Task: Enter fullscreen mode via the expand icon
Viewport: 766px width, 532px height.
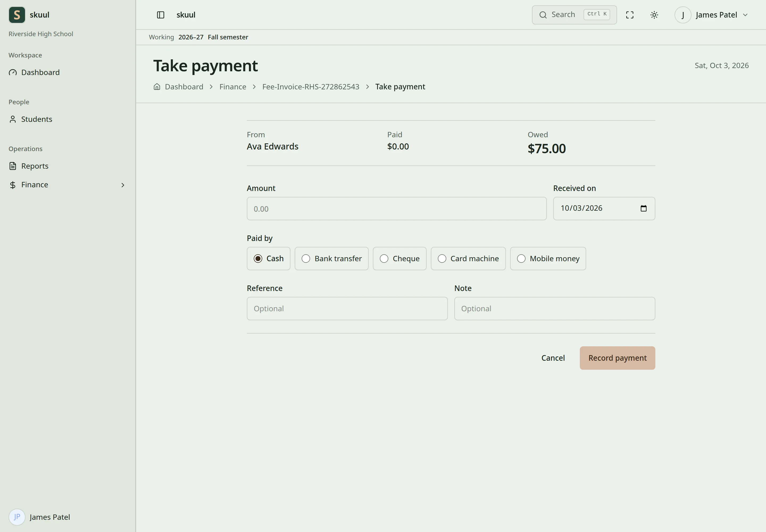Action: tap(630, 15)
